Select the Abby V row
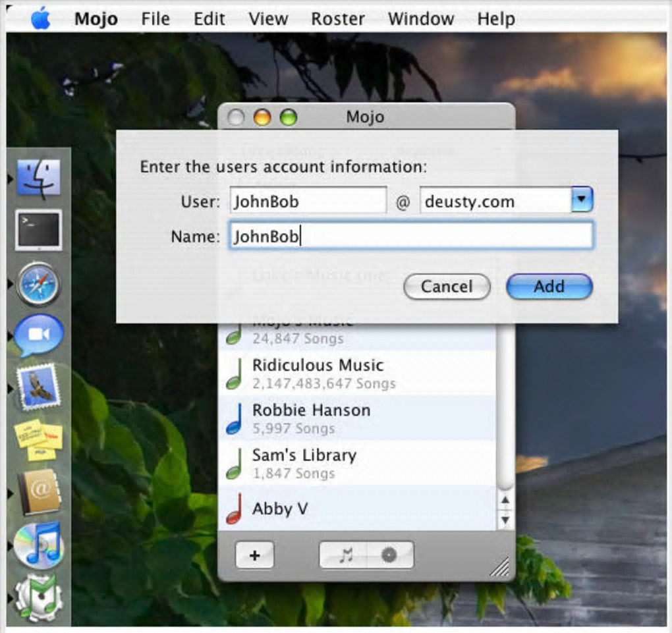 coord(357,509)
